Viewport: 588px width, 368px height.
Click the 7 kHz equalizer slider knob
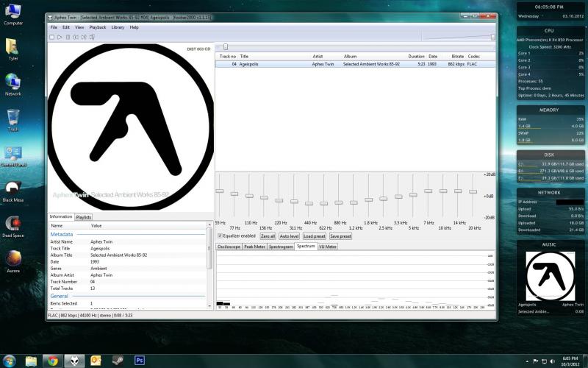click(x=429, y=191)
